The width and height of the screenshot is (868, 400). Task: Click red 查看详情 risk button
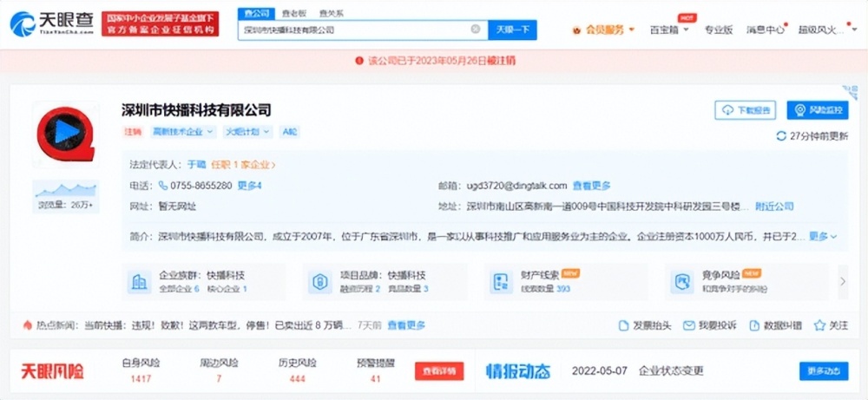pos(439,371)
